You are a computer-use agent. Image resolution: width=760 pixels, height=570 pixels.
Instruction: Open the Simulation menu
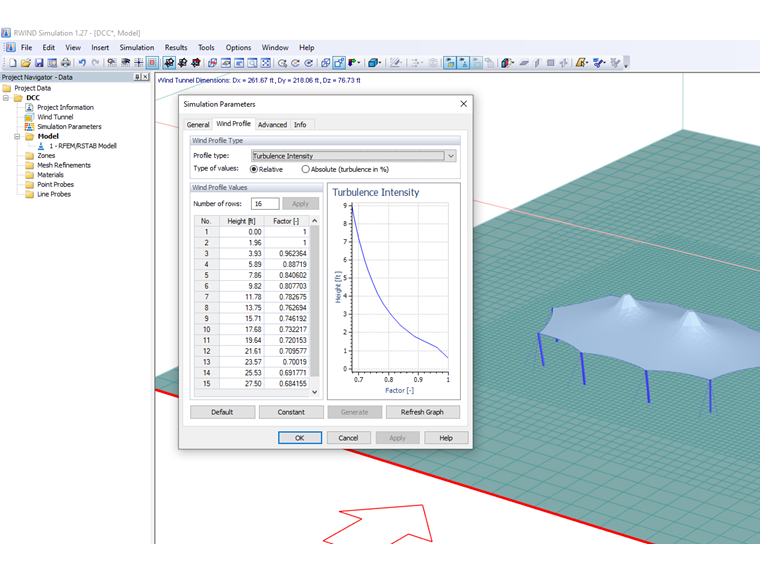click(x=137, y=48)
